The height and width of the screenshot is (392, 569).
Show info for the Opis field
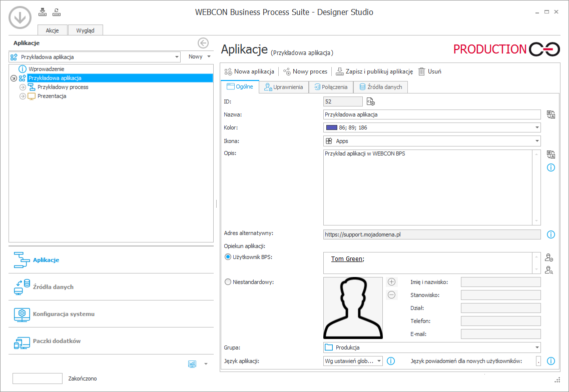click(551, 167)
